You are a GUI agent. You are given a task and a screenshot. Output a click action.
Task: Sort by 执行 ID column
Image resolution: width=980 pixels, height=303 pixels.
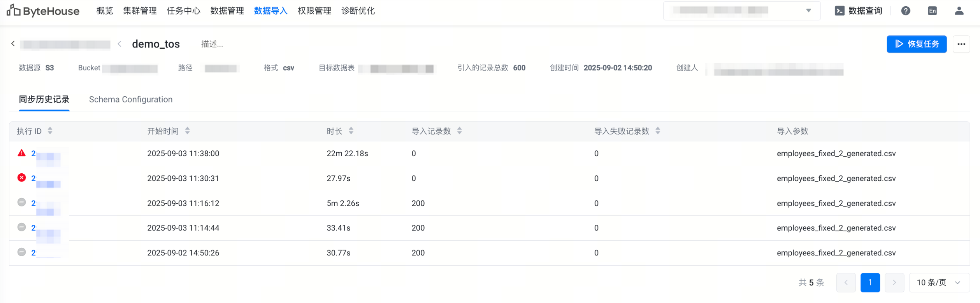50,131
